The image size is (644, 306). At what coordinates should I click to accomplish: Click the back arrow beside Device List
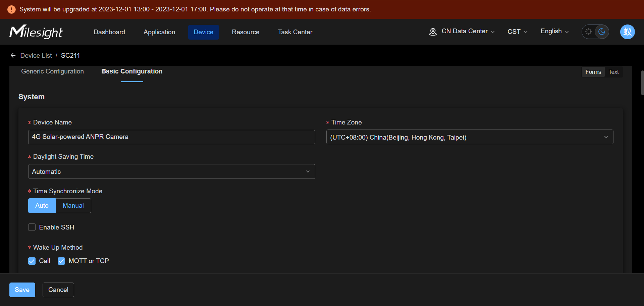[x=13, y=55]
